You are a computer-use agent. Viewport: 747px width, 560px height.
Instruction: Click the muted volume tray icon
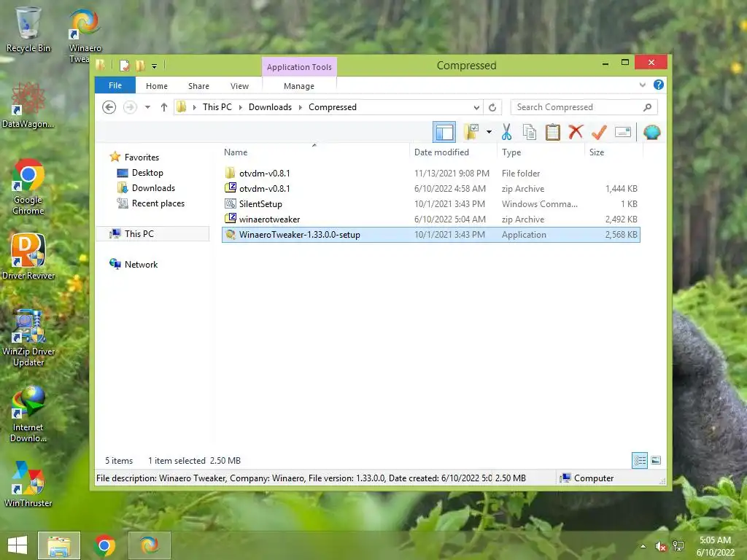[660, 546]
